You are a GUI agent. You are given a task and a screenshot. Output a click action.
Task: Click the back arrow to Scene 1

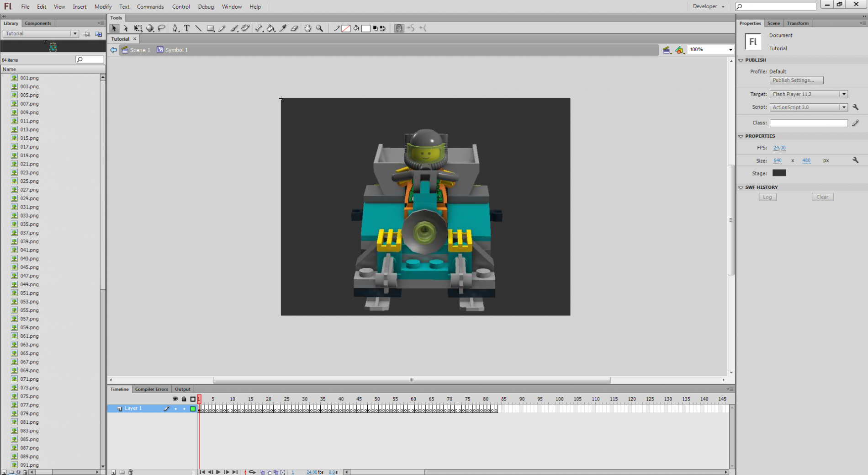(114, 50)
